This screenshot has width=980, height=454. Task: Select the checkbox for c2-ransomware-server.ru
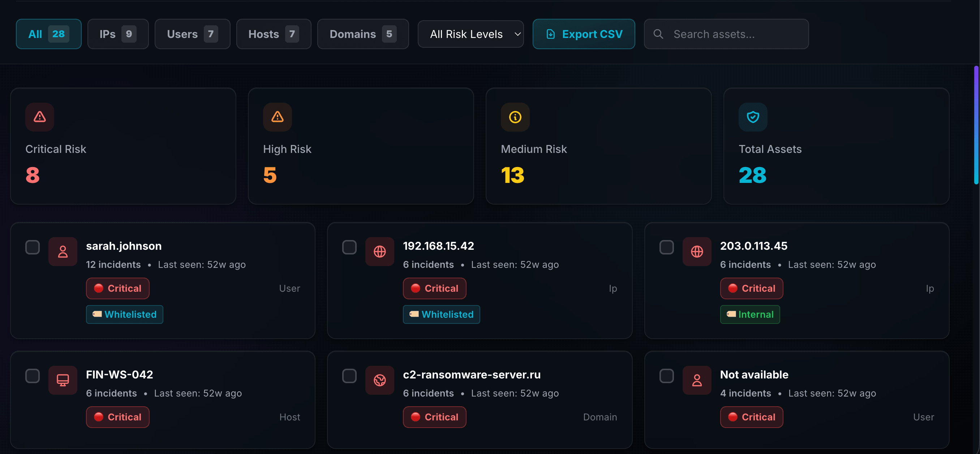[x=349, y=376]
